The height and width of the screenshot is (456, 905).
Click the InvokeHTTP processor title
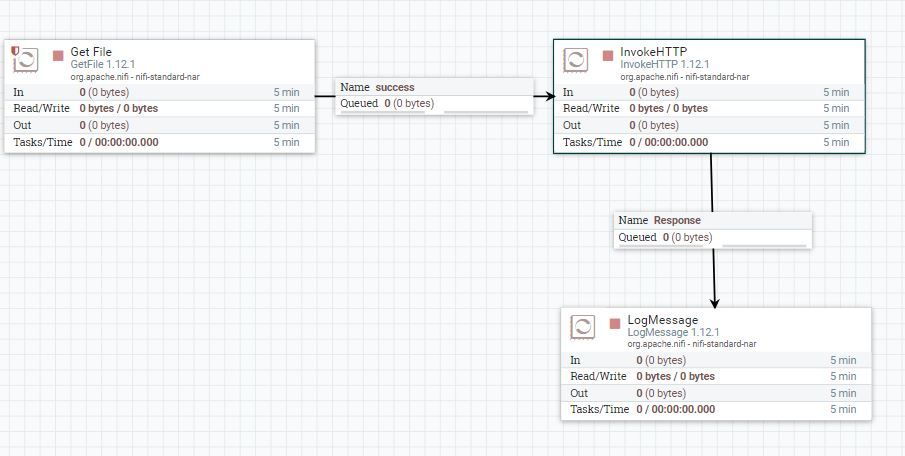[x=654, y=52]
